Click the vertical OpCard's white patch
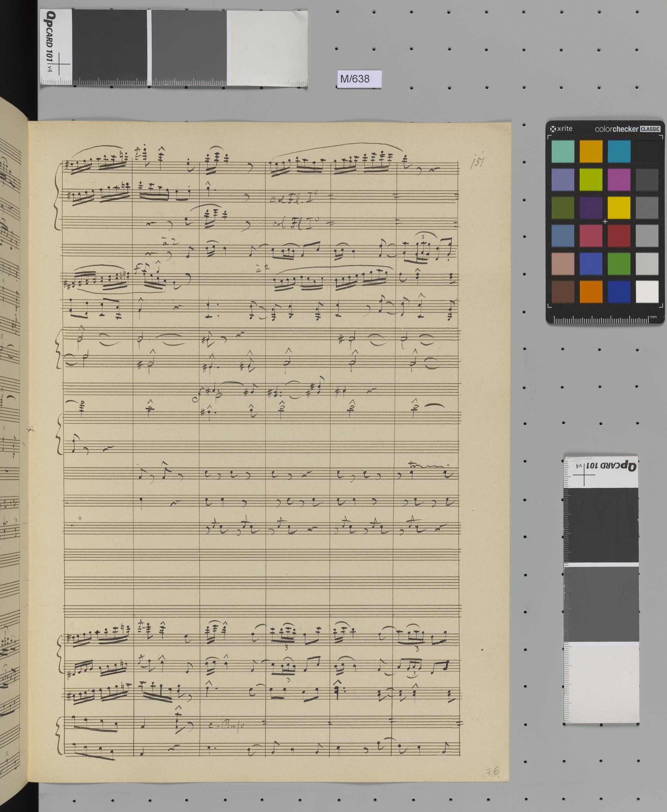This screenshot has width=667, height=812. [602, 683]
